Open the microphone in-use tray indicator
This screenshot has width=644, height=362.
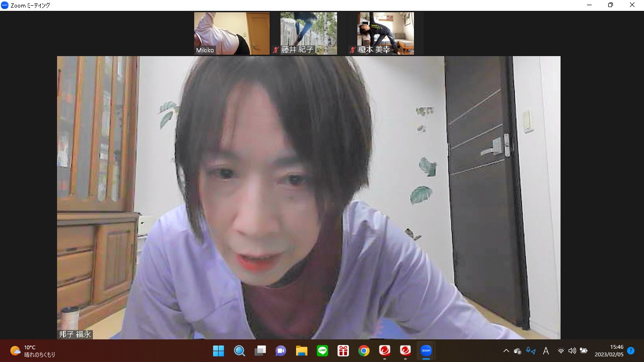pos(531,351)
